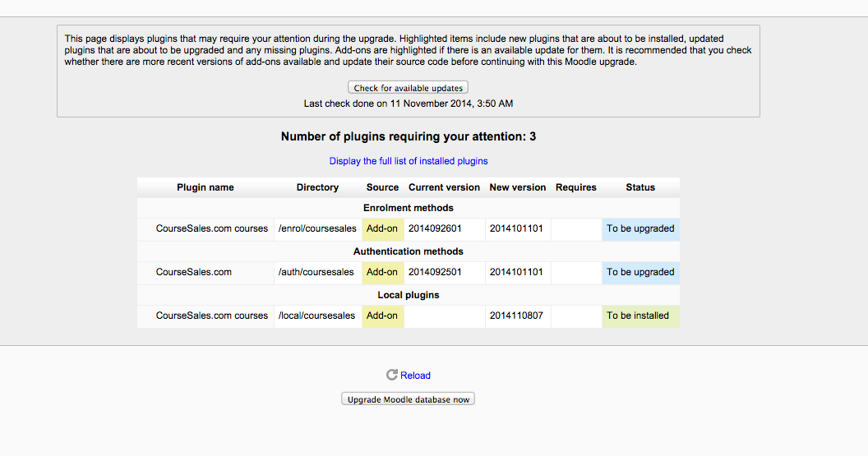Viewport: 868px width, 456px height.
Task: Click the Local plugins section heading
Action: pyautogui.click(x=409, y=295)
